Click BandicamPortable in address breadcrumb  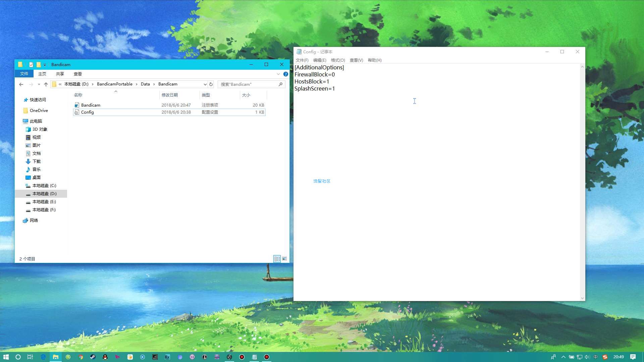coord(115,84)
